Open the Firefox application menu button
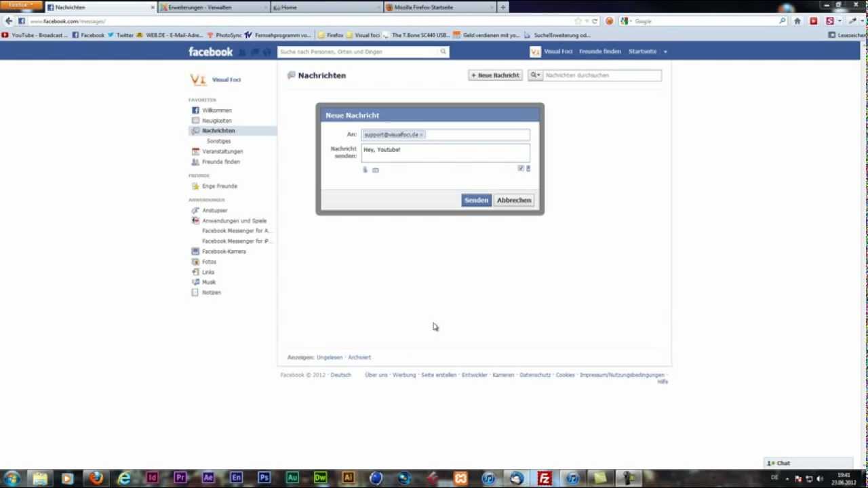868x488 pixels. 21,5
